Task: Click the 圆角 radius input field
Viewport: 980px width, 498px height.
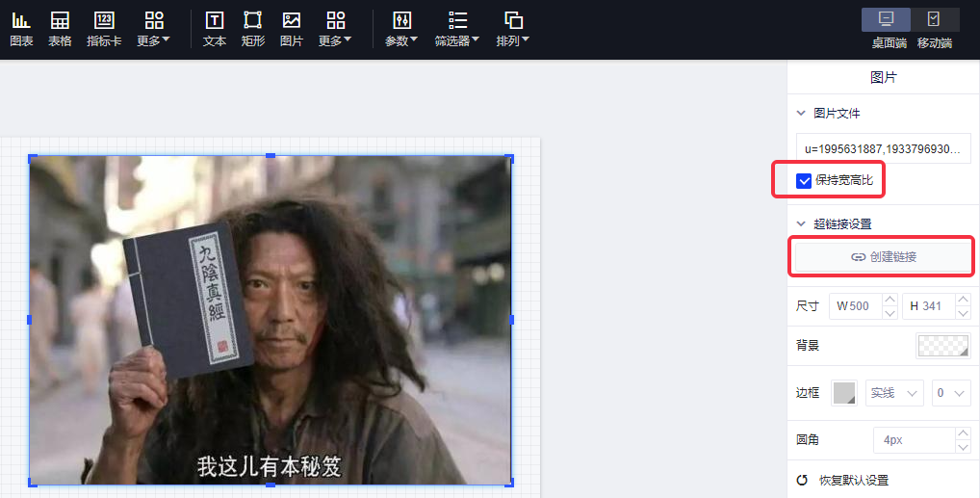Action: coord(913,440)
